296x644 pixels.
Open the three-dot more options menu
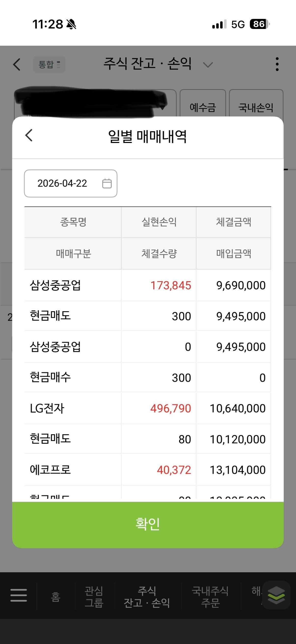pyautogui.click(x=277, y=64)
